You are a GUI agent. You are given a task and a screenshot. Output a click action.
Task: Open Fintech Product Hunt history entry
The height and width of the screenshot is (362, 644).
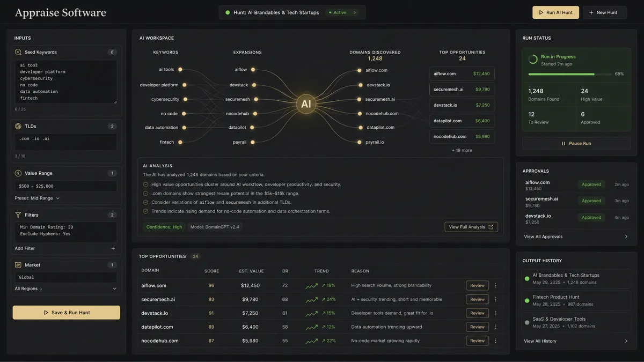[x=576, y=300]
